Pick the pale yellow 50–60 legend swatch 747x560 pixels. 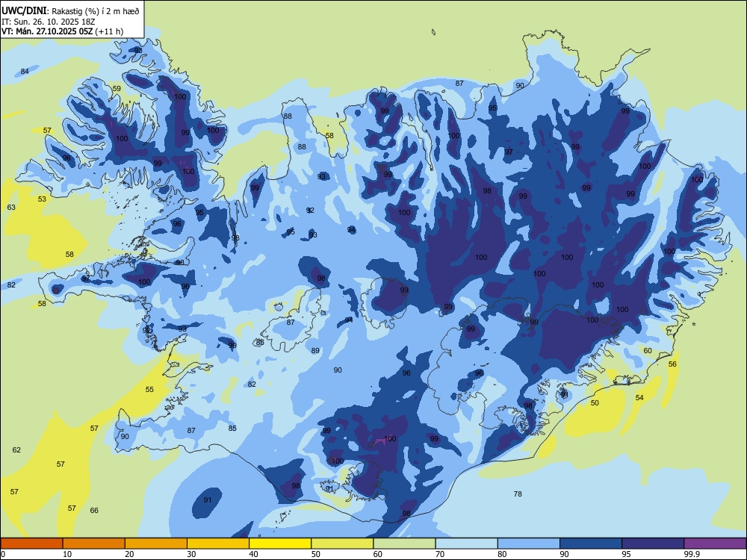[342, 544]
